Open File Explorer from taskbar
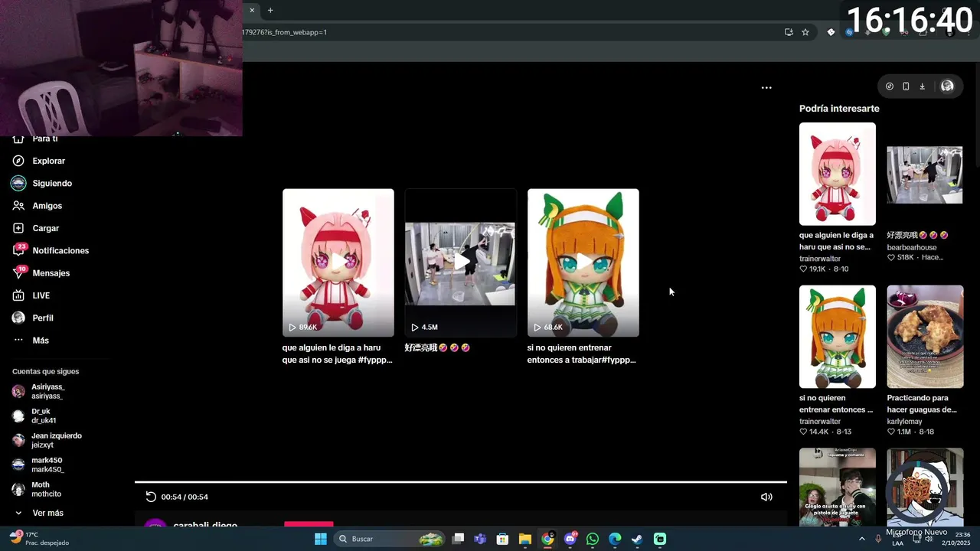The height and width of the screenshot is (551, 980). [x=525, y=539]
